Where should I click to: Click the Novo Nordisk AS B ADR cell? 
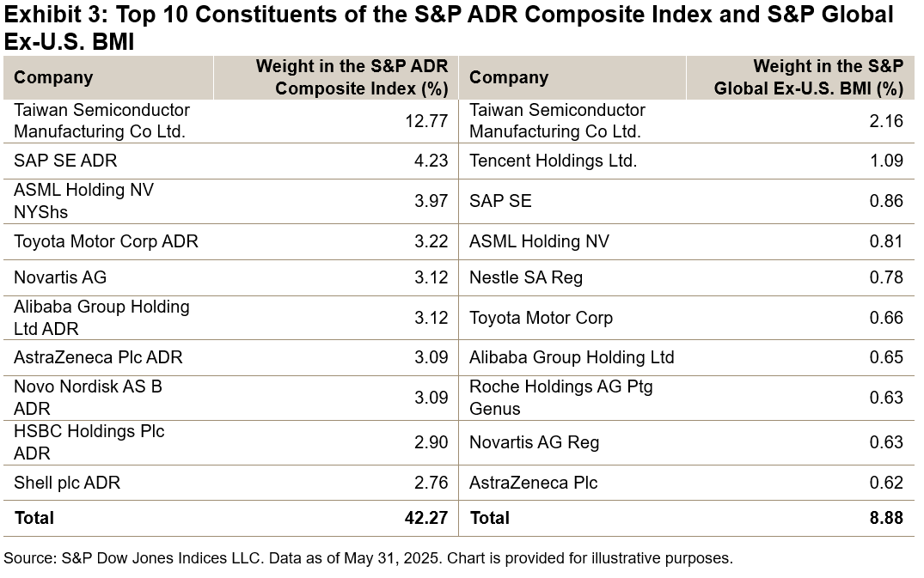[88, 398]
